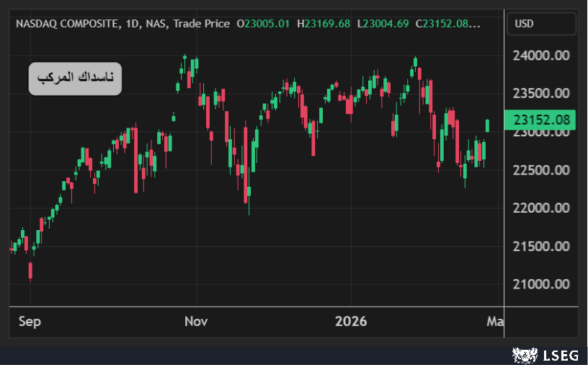
Task: Select the latest green candlestick at far right
Action: click(488, 126)
